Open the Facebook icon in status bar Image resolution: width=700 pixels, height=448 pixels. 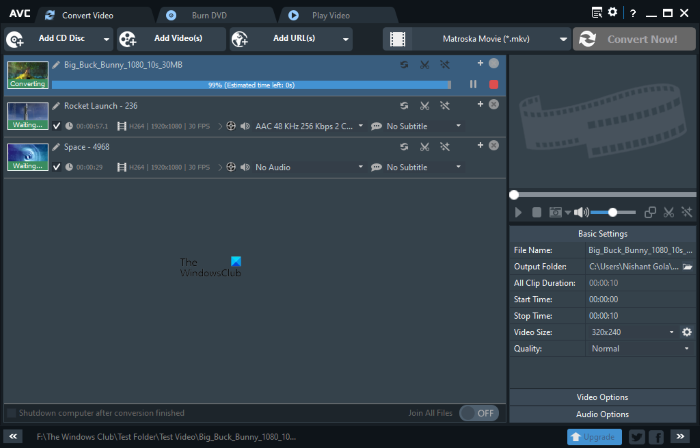pos(657,437)
